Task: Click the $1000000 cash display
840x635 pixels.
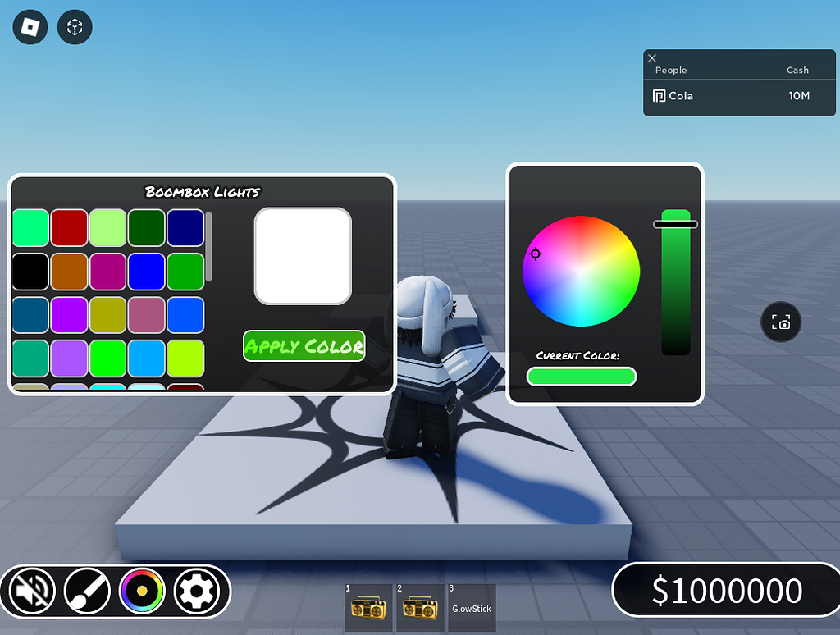Action: (x=726, y=590)
